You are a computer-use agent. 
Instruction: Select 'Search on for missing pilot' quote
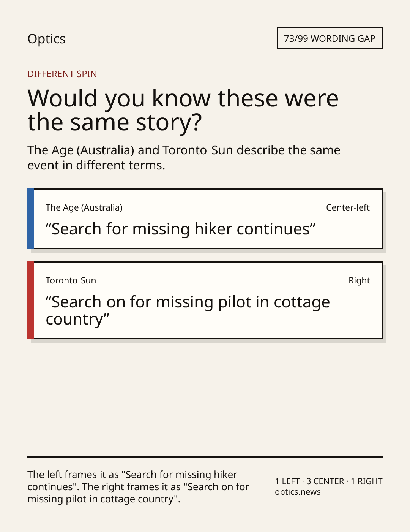(x=188, y=310)
